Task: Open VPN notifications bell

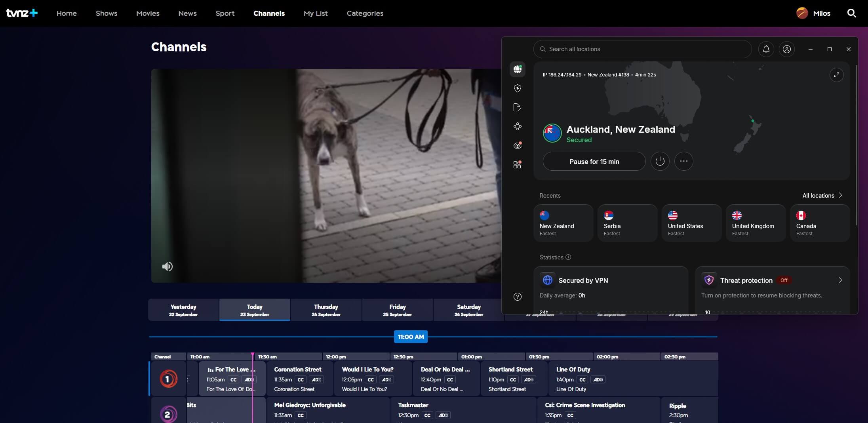Action: 766,49
